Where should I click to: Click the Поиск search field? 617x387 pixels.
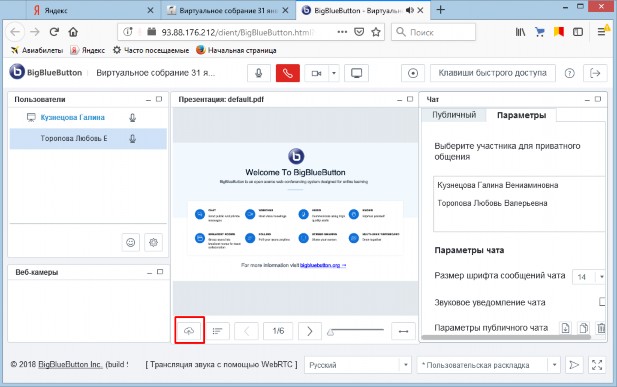pos(433,32)
